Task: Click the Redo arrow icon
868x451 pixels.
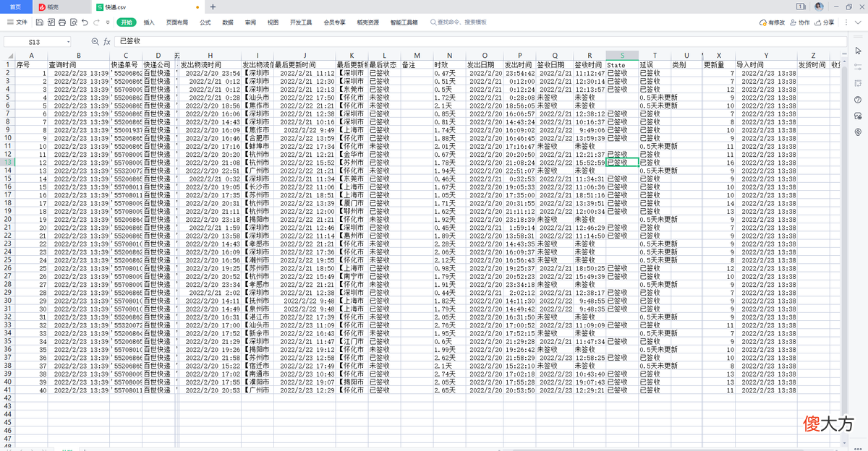Action: (96, 22)
